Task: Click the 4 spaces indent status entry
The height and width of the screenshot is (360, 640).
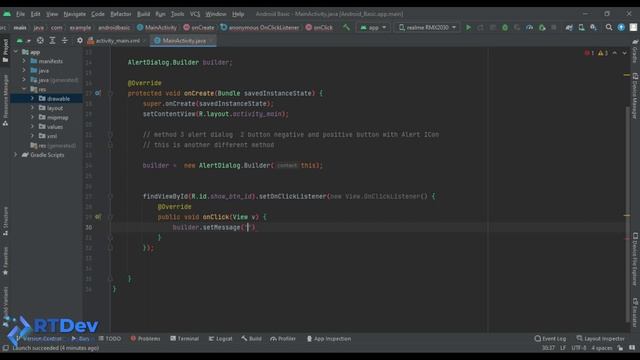Action: (602, 348)
